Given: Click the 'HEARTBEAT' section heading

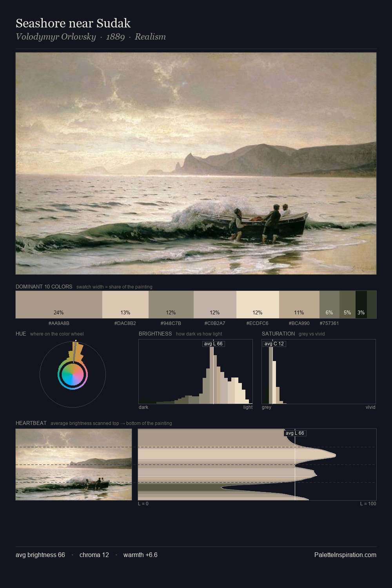Looking at the screenshot, I should point(31,423).
